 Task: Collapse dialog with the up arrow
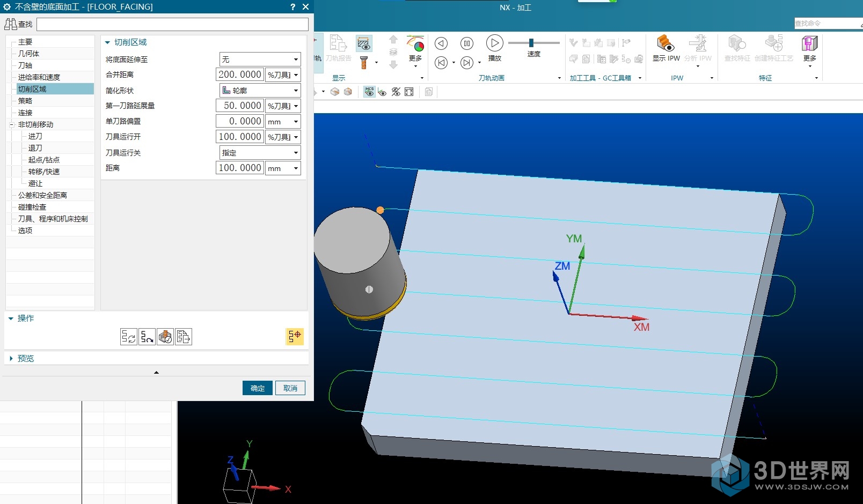[156, 372]
